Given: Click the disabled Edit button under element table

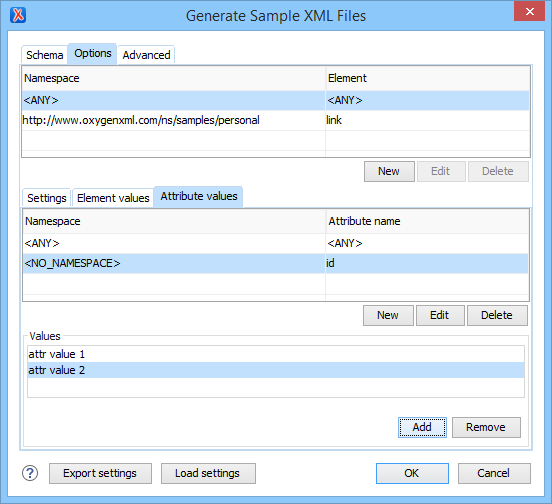Looking at the screenshot, I should click(441, 171).
